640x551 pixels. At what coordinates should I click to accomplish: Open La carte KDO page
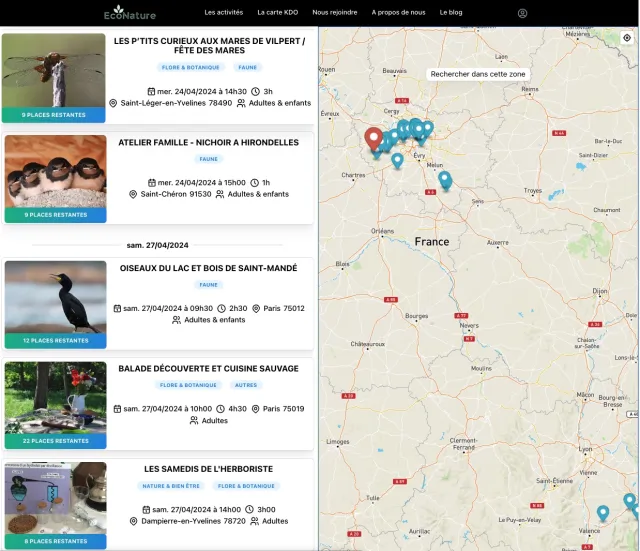(277, 13)
